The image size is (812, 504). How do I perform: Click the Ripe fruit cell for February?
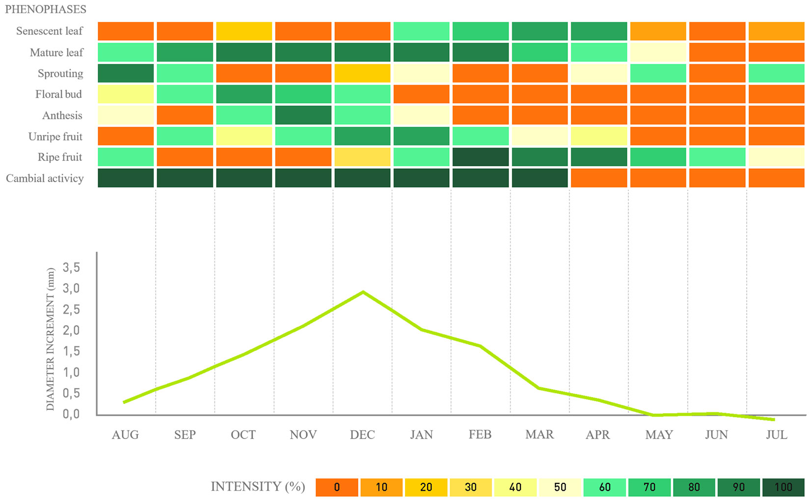(x=480, y=157)
